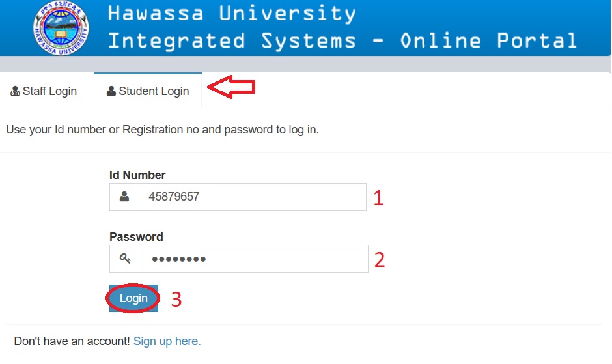Click the red number 2 annotation
This screenshot has width=612, height=364.
380,260
